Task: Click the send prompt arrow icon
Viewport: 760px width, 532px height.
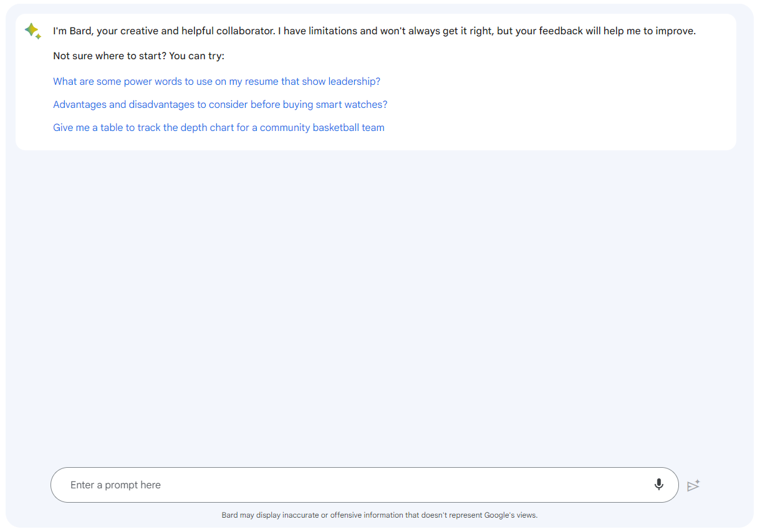Action: 693,485
